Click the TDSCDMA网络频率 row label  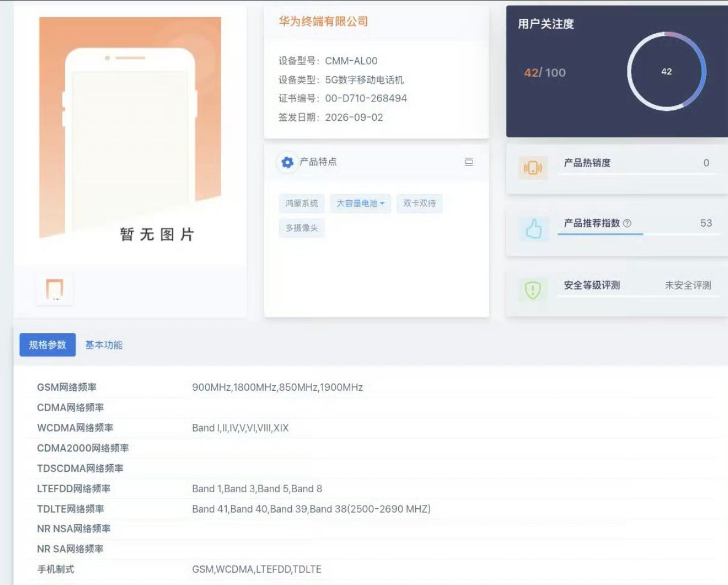coord(80,468)
